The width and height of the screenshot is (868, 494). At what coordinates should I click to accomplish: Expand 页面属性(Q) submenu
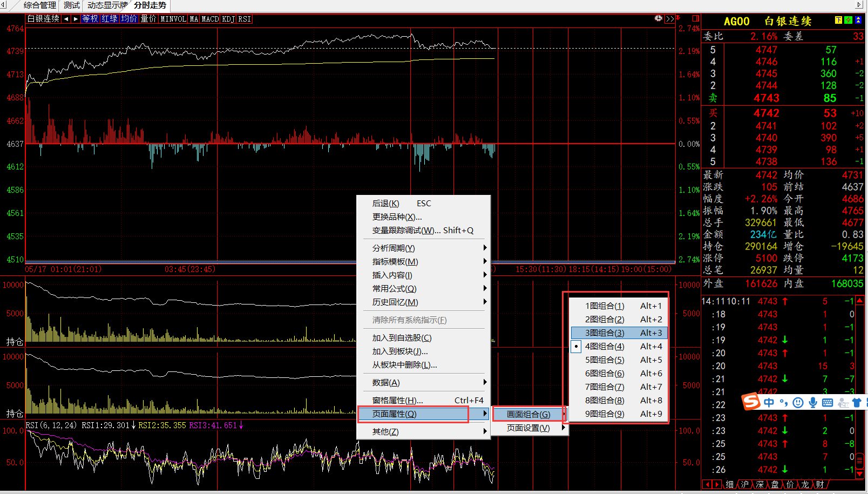(424, 414)
